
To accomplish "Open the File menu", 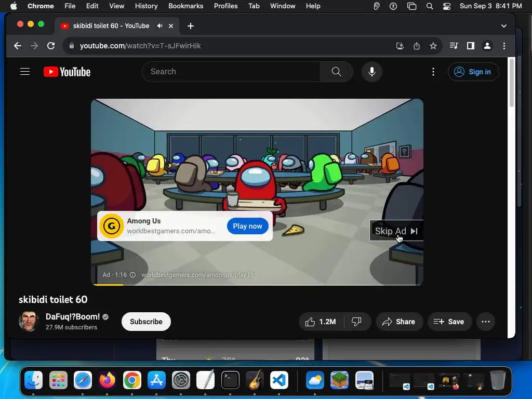I will pyautogui.click(x=70, y=6).
